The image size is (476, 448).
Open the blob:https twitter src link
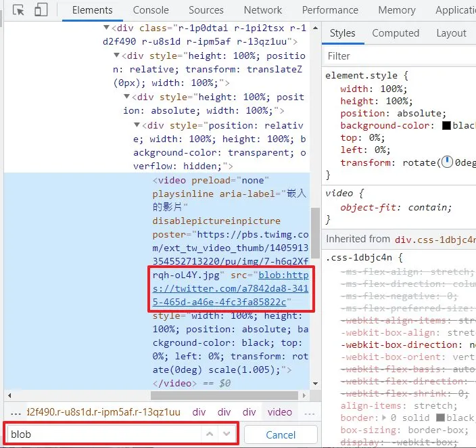231,288
